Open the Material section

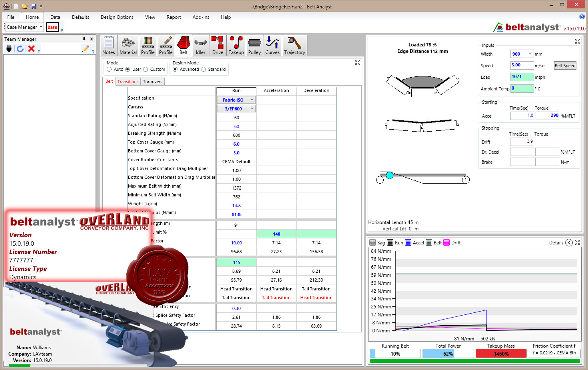click(128, 46)
